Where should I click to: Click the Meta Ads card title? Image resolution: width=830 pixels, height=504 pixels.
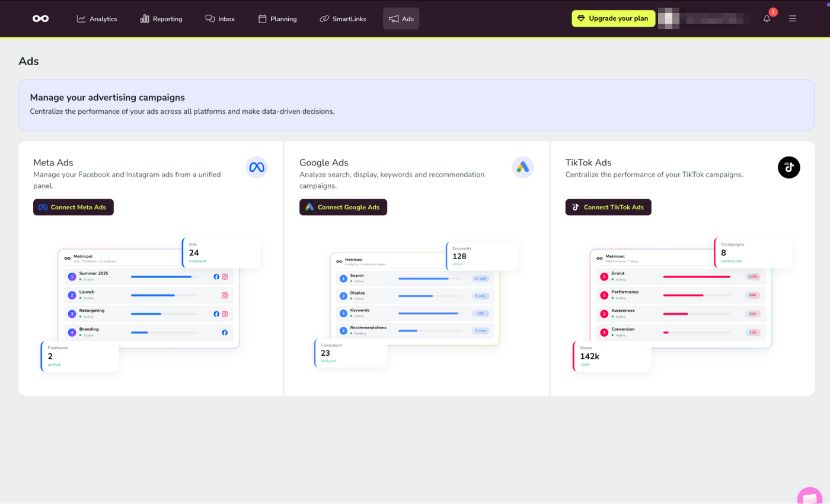53,162
